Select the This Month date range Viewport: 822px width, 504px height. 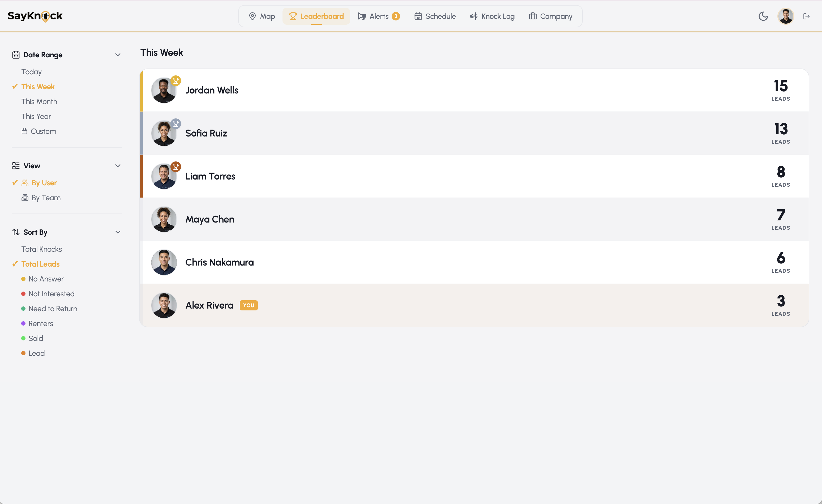coord(39,101)
